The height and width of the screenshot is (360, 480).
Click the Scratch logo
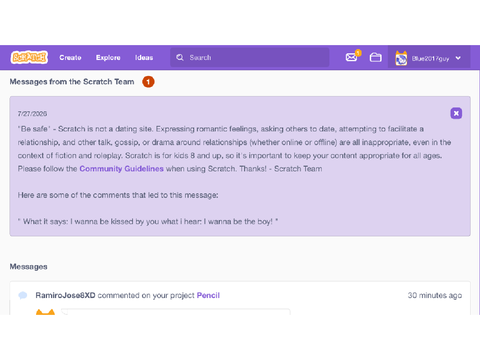29,57
